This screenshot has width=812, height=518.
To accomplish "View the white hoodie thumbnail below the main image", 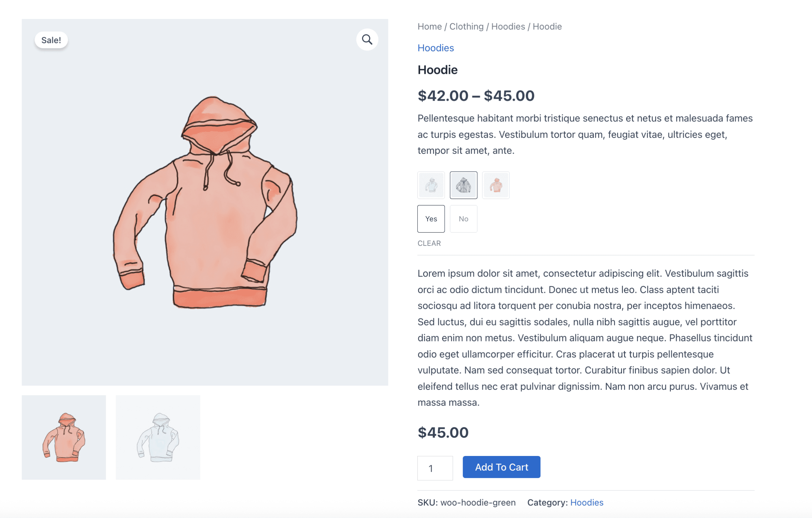I will (x=158, y=437).
